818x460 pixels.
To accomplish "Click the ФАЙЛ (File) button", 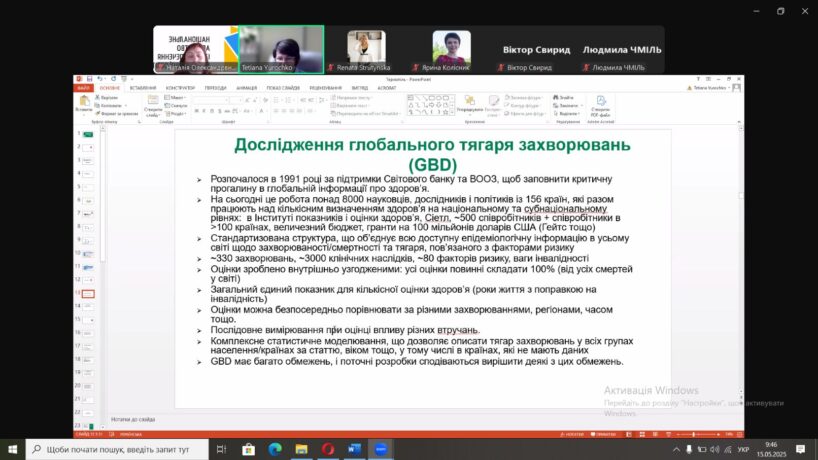I will click(84, 88).
